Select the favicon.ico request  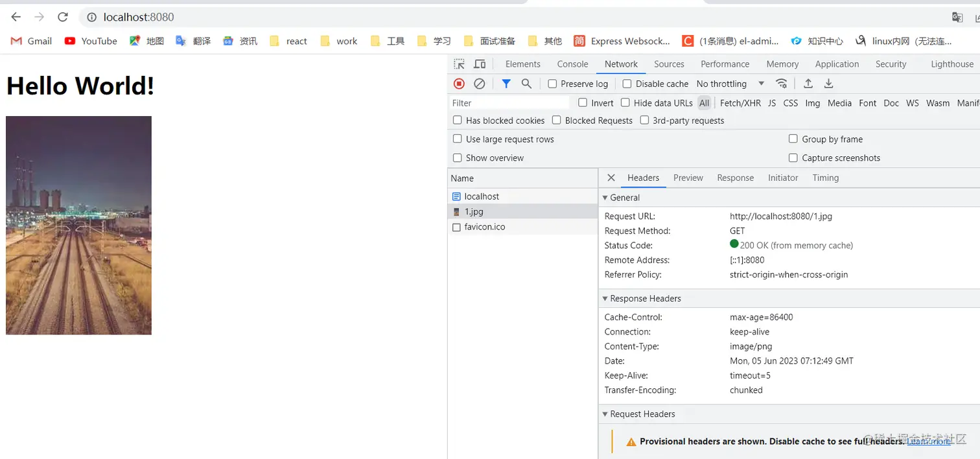(522, 227)
